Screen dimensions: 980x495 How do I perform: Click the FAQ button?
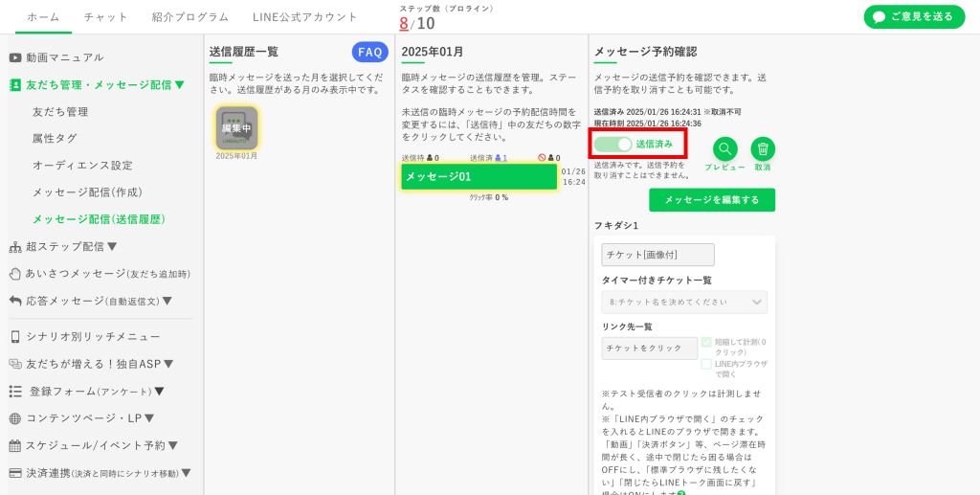370,53
